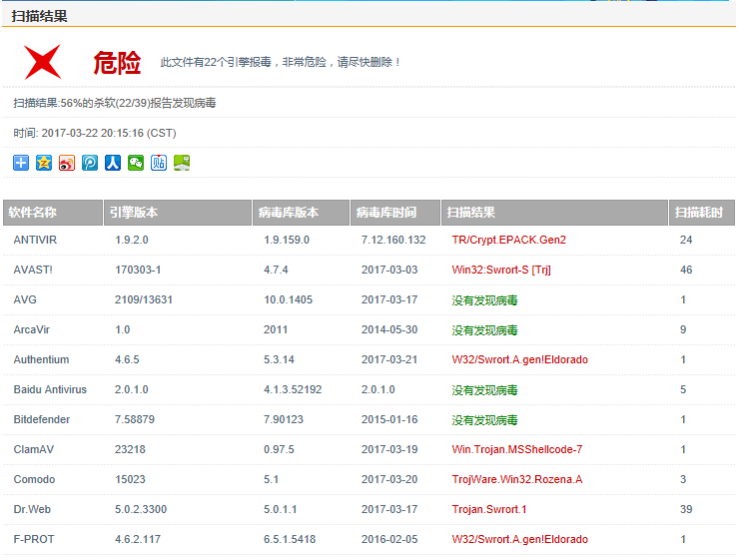Screen dimensions: 751x560
Task: Select the AVAST! software name
Action: click(33, 270)
